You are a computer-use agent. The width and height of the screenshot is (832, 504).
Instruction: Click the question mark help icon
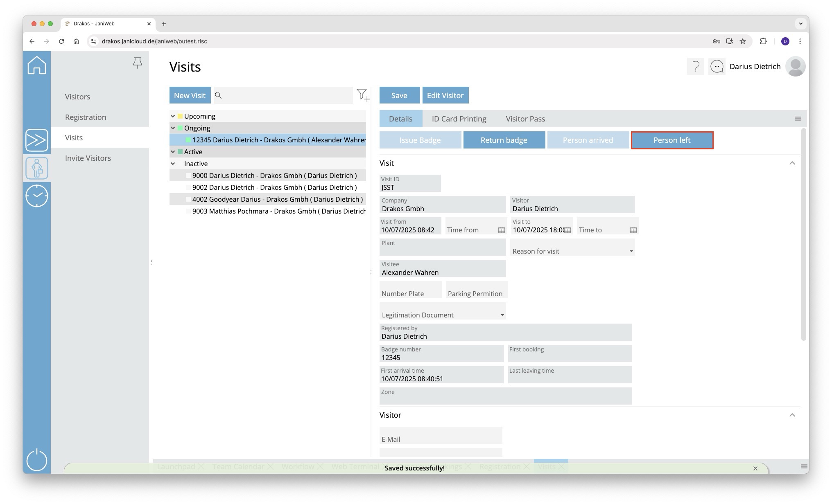click(x=695, y=66)
